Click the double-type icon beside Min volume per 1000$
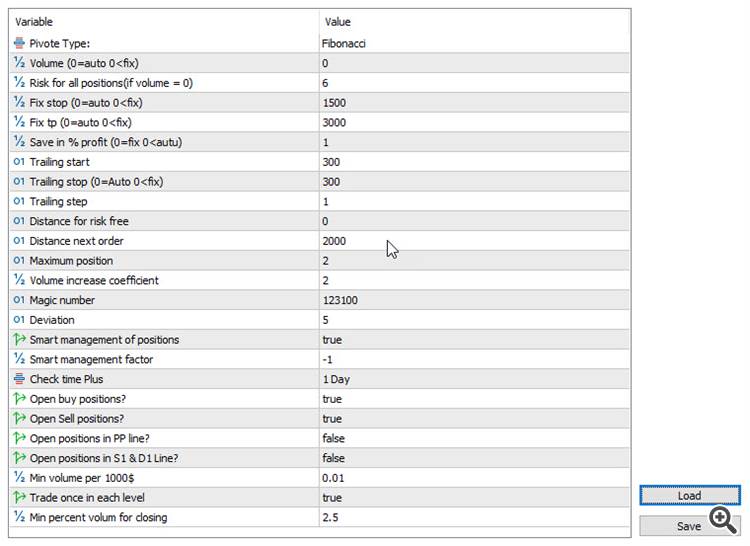The width and height of the screenshot is (750, 546). click(20, 478)
